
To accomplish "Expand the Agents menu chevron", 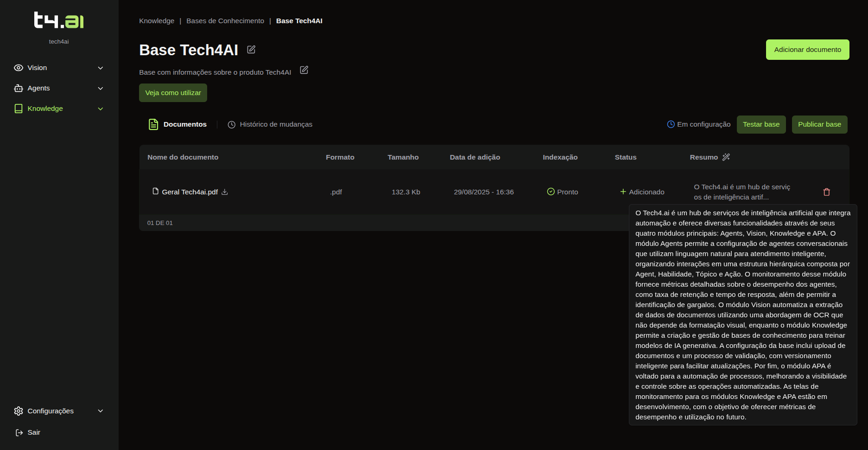I will [x=101, y=88].
